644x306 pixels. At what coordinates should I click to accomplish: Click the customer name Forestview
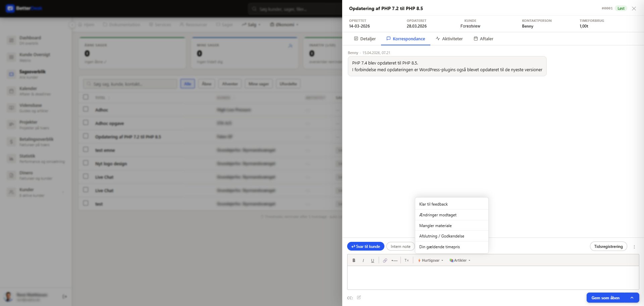470,26
